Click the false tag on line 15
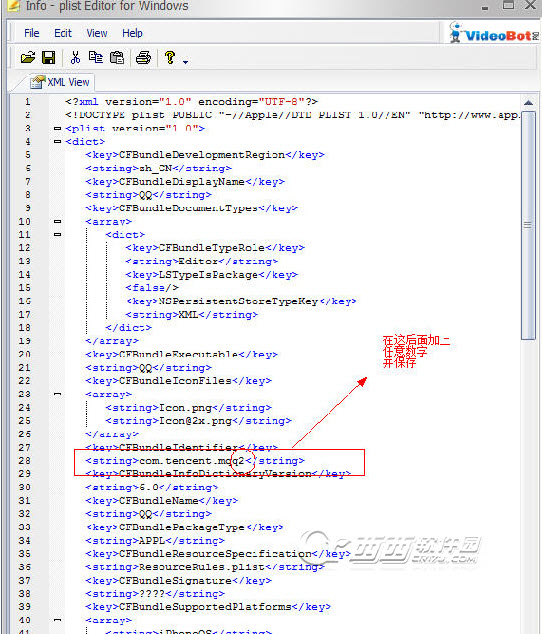 (x=152, y=288)
